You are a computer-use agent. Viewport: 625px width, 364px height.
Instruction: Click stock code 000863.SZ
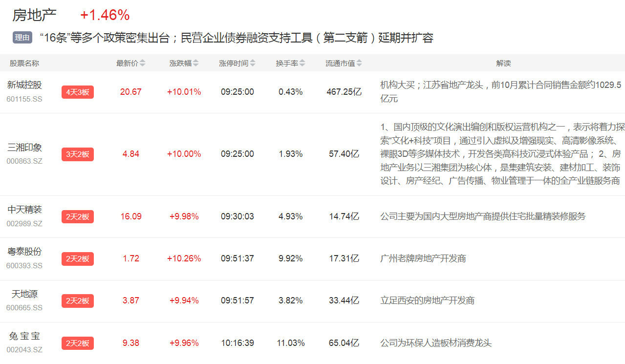click(x=24, y=161)
